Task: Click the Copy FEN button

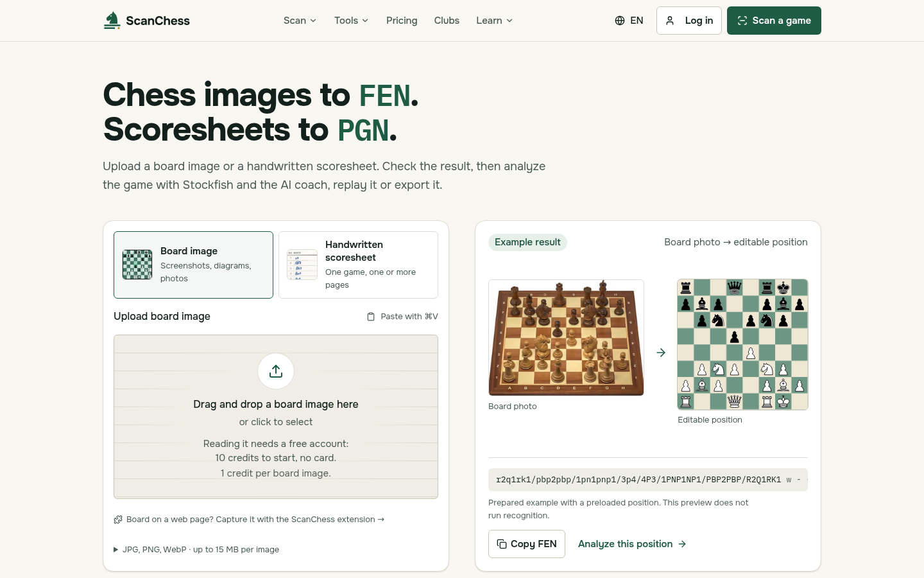Action: click(527, 544)
